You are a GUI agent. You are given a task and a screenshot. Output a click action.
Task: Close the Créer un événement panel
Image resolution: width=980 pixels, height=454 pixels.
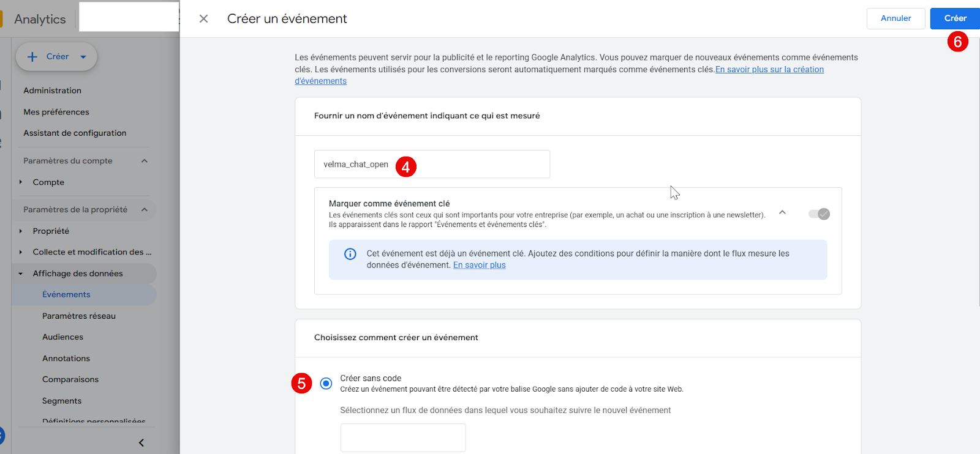pyautogui.click(x=203, y=19)
